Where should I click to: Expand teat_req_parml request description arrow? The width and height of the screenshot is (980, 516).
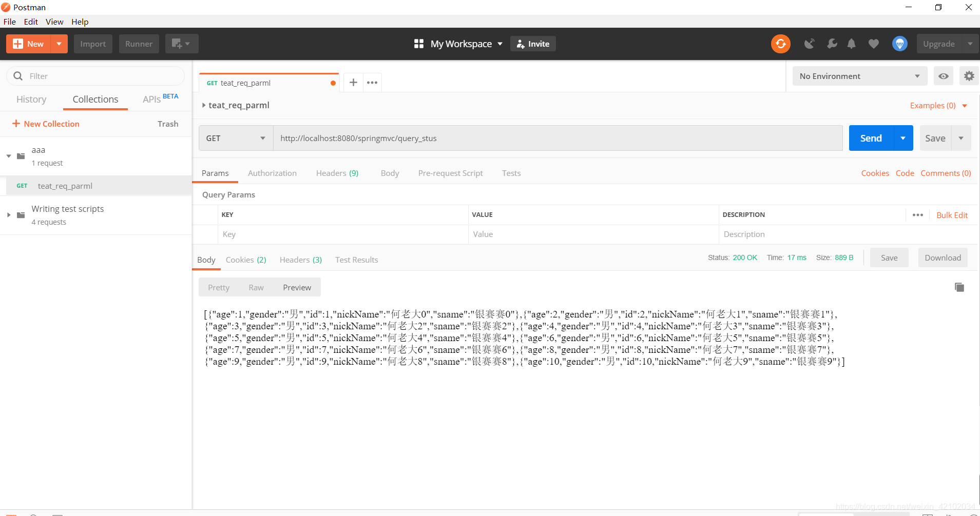point(204,105)
